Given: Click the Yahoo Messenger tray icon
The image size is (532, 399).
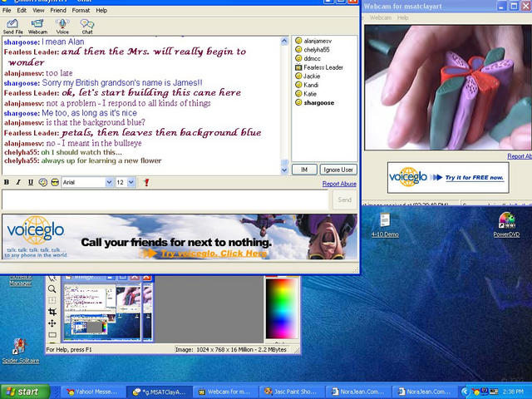Looking at the screenshot, I should tap(475, 392).
